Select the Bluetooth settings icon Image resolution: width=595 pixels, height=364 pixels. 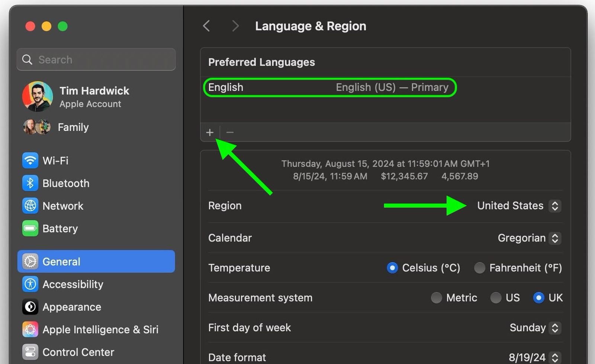pyautogui.click(x=30, y=183)
